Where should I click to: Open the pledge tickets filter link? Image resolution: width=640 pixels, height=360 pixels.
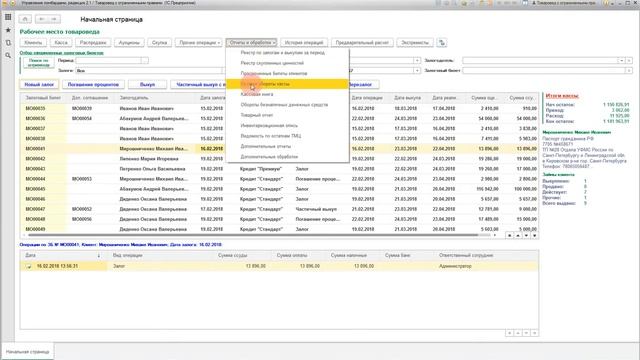62,53
